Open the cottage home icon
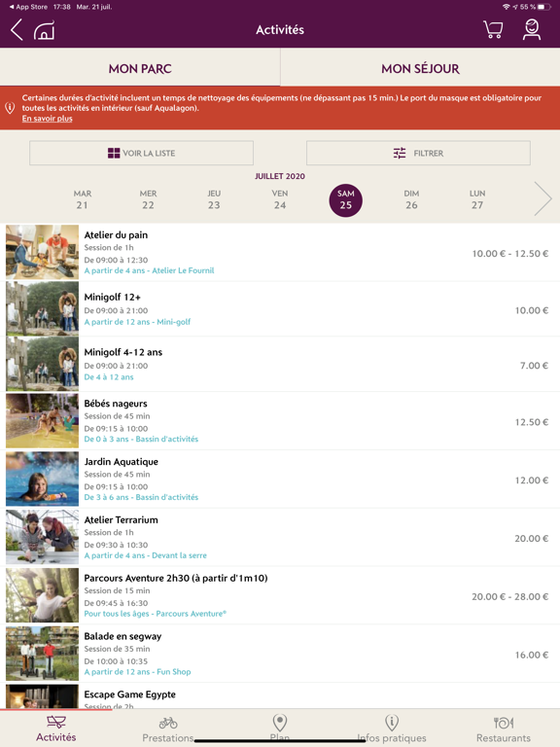560x747 pixels. pyautogui.click(x=44, y=30)
